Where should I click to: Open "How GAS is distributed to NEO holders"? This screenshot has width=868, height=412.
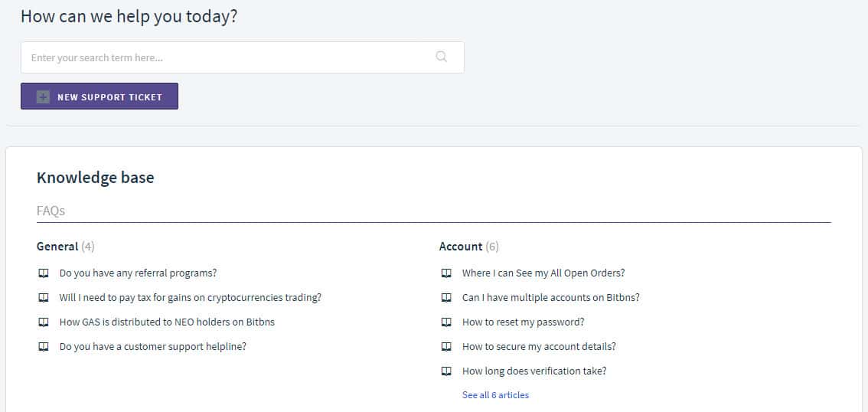click(167, 322)
